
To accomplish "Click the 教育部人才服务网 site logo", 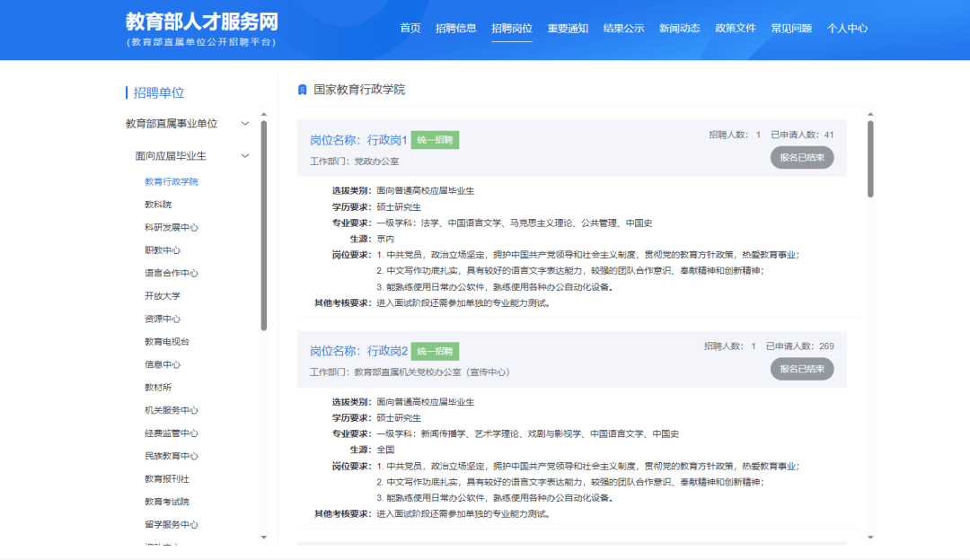I will 202,29.
